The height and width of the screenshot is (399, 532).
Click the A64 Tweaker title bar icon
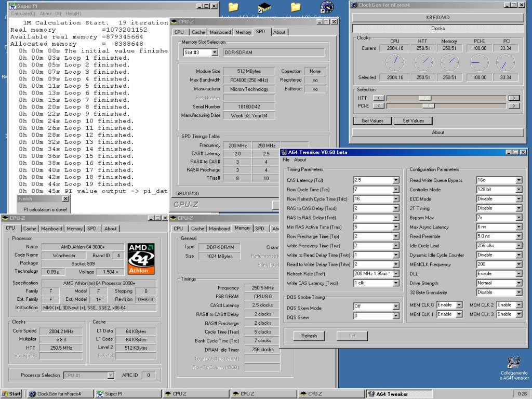point(284,152)
